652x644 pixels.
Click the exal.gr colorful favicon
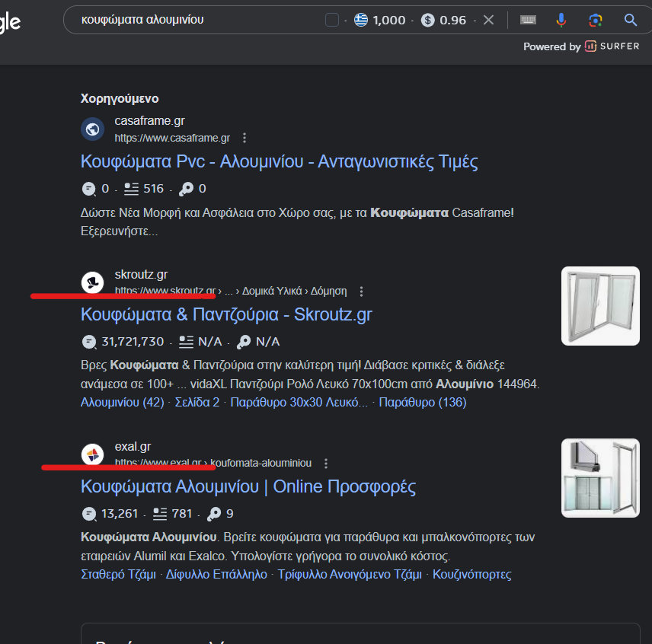92,454
